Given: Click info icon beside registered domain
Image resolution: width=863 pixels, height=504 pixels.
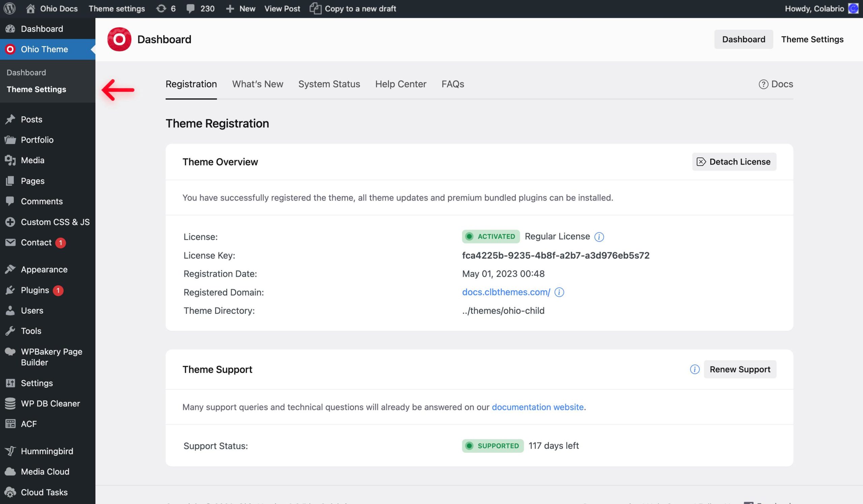Looking at the screenshot, I should click(559, 292).
